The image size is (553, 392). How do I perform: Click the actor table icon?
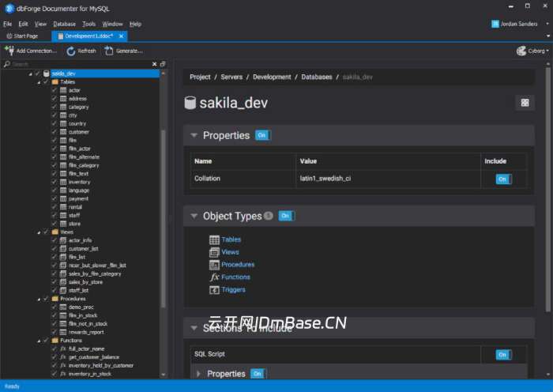coord(63,90)
